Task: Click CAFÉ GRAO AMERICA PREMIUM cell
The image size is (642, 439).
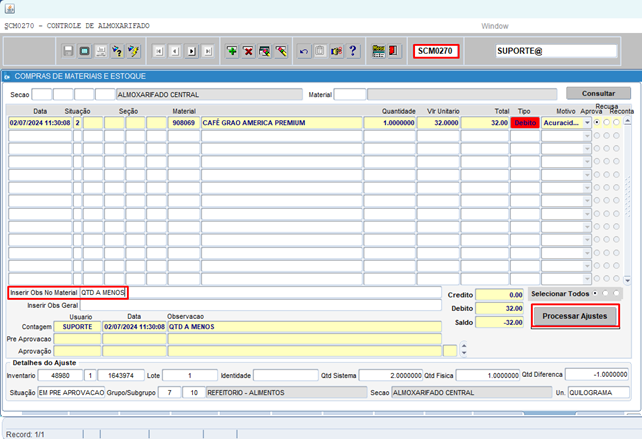Action: pyautogui.click(x=282, y=123)
